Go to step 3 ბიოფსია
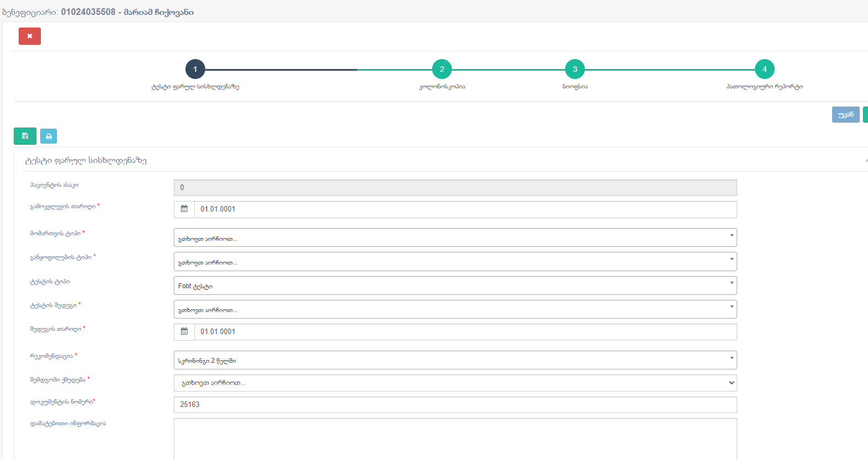868x460 pixels. pyautogui.click(x=574, y=70)
